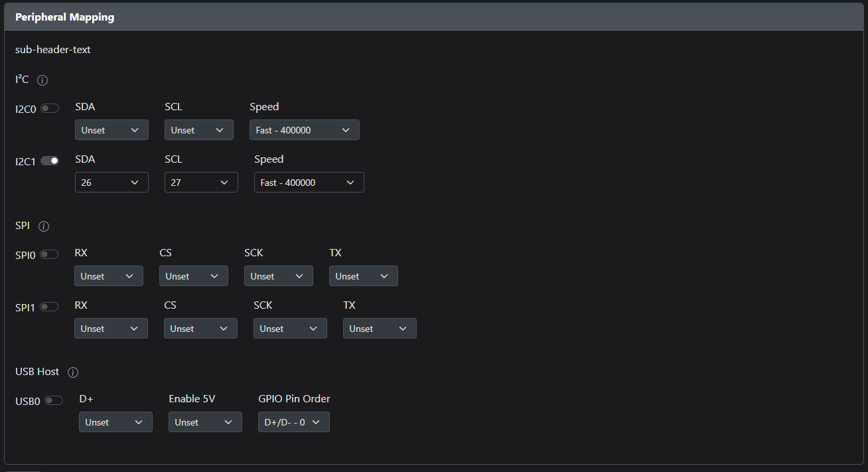Screen dimensions: 868x472
Task: Open I2C0 Speed dropdown showing Fast - 400000
Action: point(305,130)
